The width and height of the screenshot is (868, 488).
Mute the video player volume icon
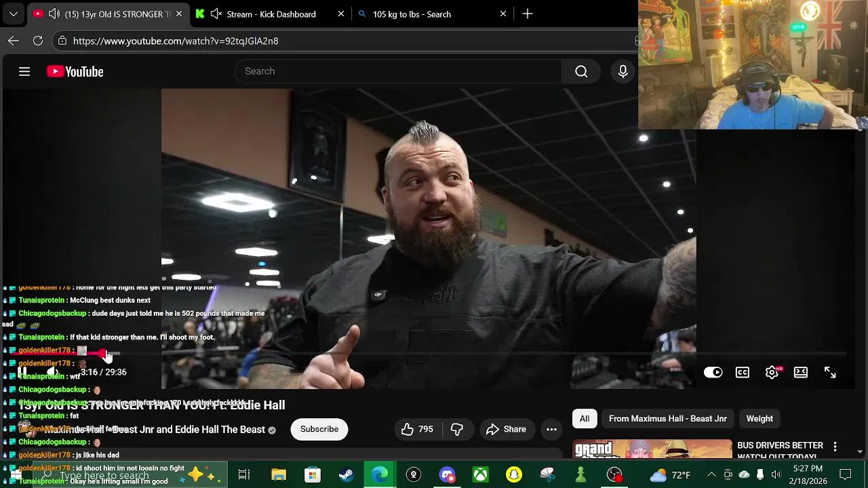pyautogui.click(x=52, y=371)
